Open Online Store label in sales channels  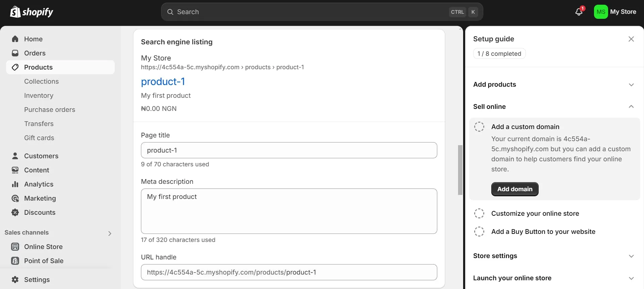tap(43, 247)
